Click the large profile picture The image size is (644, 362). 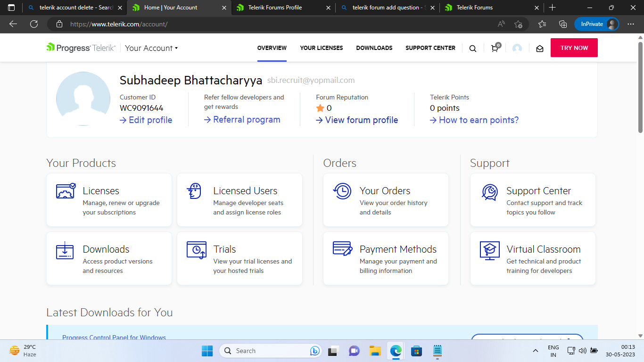83,99
